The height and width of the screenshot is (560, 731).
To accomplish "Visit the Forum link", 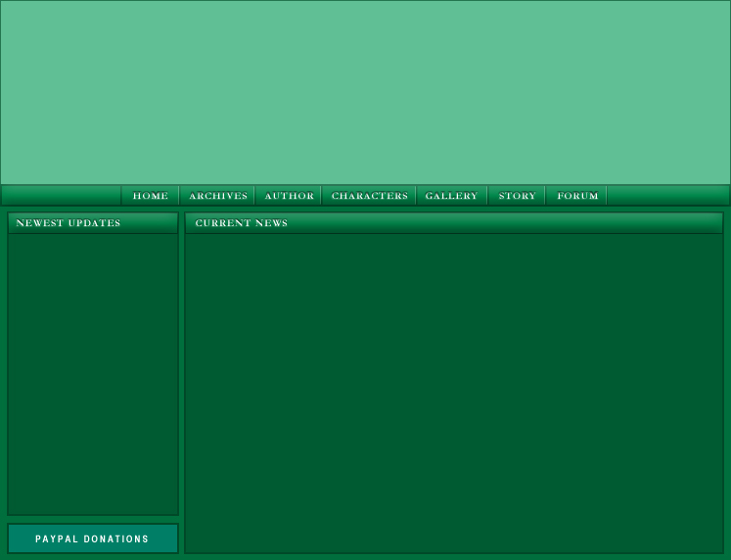I will [576, 196].
